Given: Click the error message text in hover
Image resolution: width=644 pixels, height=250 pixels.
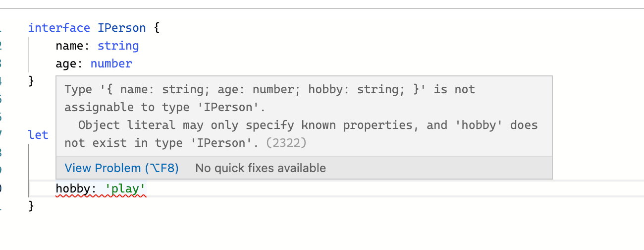Looking at the screenshot, I should point(301,116).
